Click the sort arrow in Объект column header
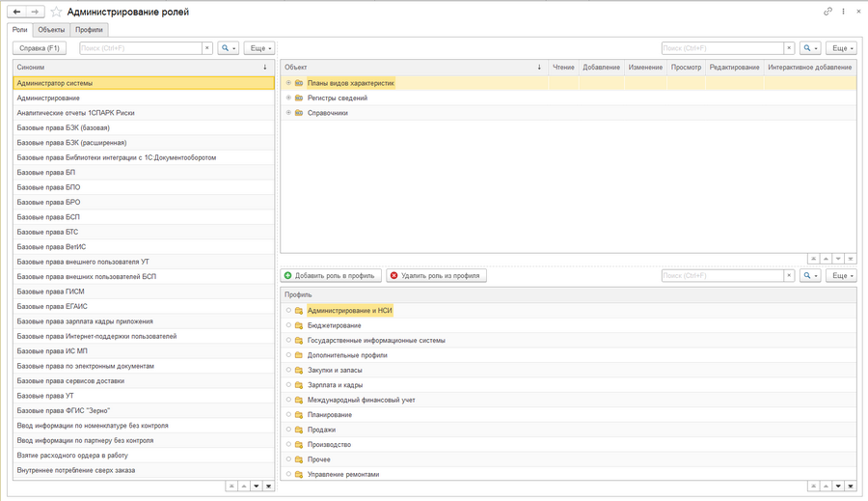The height and width of the screenshot is (501, 868). 539,67
